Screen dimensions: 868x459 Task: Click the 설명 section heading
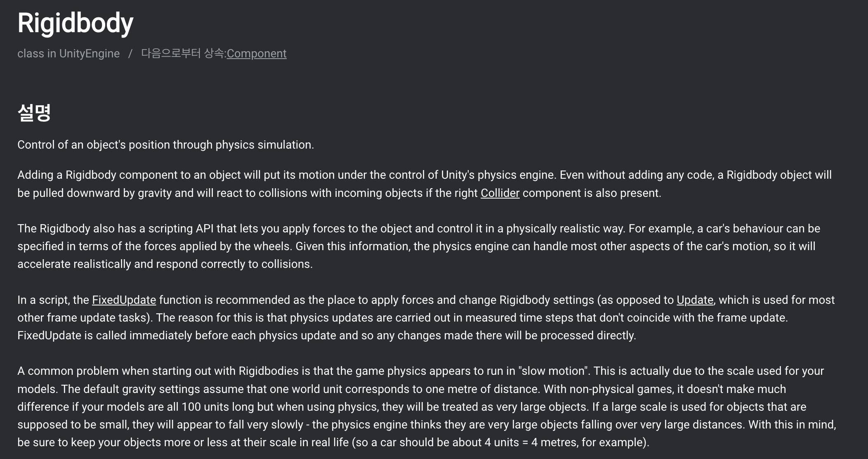pyautogui.click(x=34, y=112)
